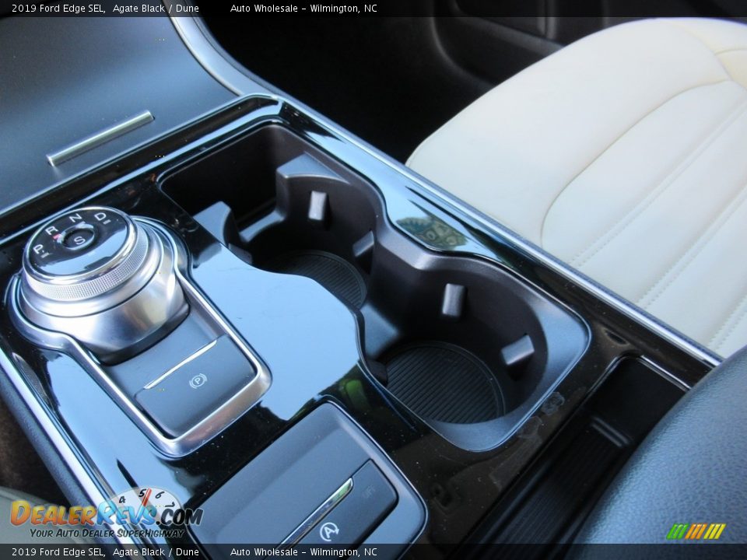The height and width of the screenshot is (560, 747).
Task: Select Park on the rotary gear dial
Action: (x=37, y=248)
